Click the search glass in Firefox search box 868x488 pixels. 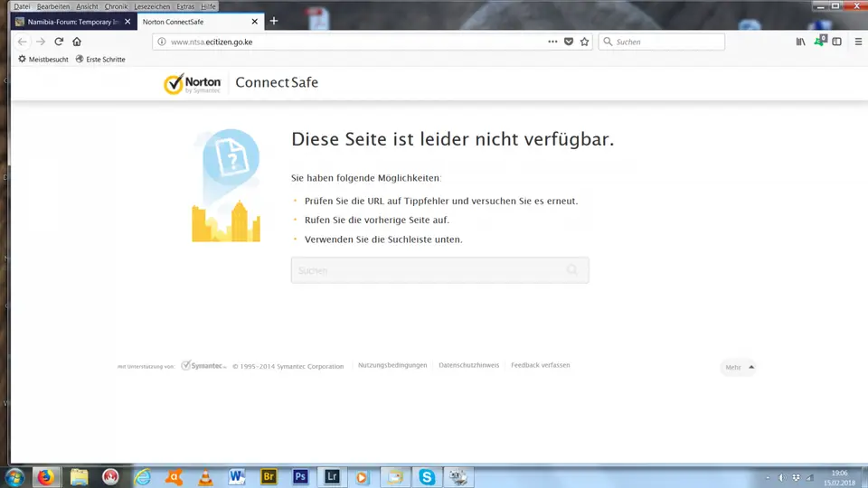(x=608, y=42)
